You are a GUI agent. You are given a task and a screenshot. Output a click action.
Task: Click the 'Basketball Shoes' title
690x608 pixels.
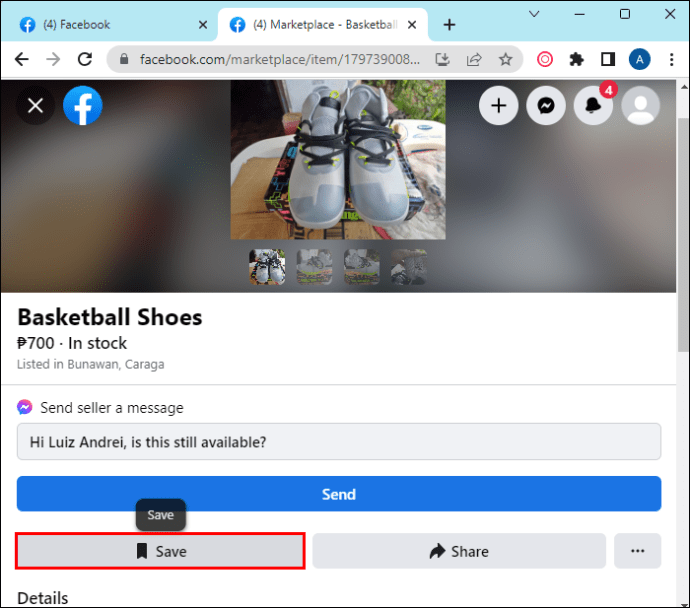(x=110, y=317)
